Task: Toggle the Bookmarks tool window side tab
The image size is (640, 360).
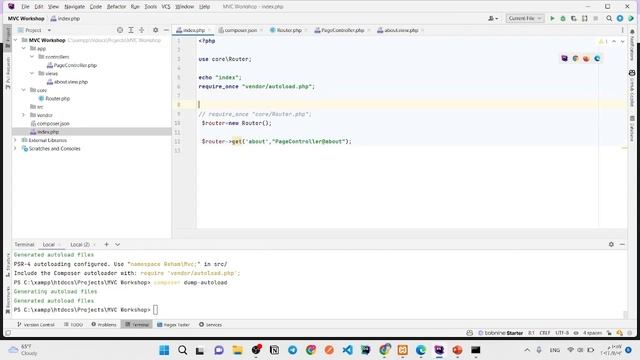Action: coord(7,300)
